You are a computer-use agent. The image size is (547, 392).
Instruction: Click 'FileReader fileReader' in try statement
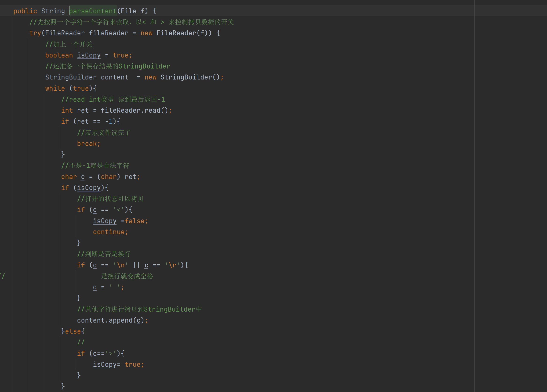(x=87, y=33)
